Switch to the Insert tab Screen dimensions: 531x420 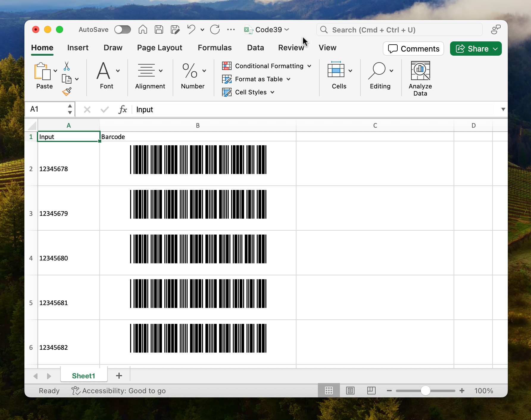pos(78,48)
